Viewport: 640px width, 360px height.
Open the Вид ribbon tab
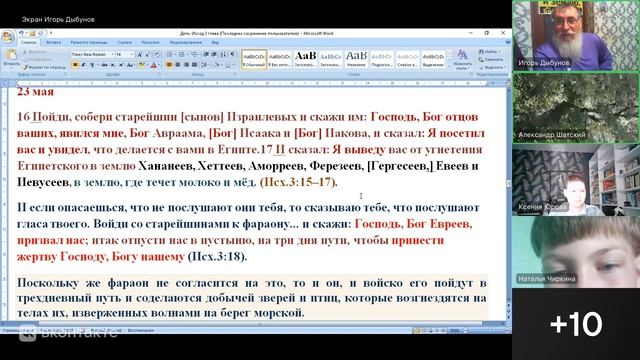click(x=215, y=42)
